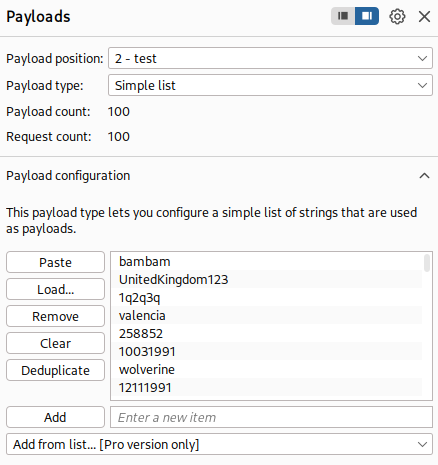The image size is (438, 465).
Task: Switch to left panel layout icon
Action: coord(343,16)
